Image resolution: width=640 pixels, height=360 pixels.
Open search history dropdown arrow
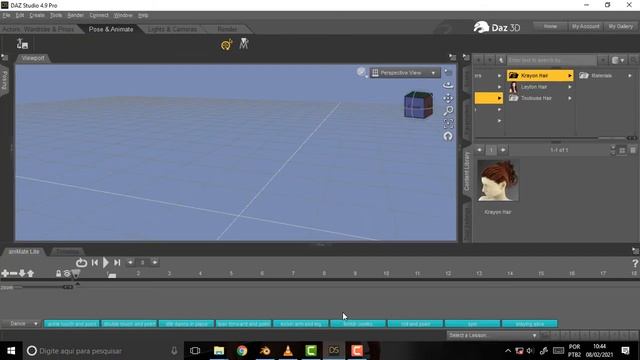pos(603,60)
